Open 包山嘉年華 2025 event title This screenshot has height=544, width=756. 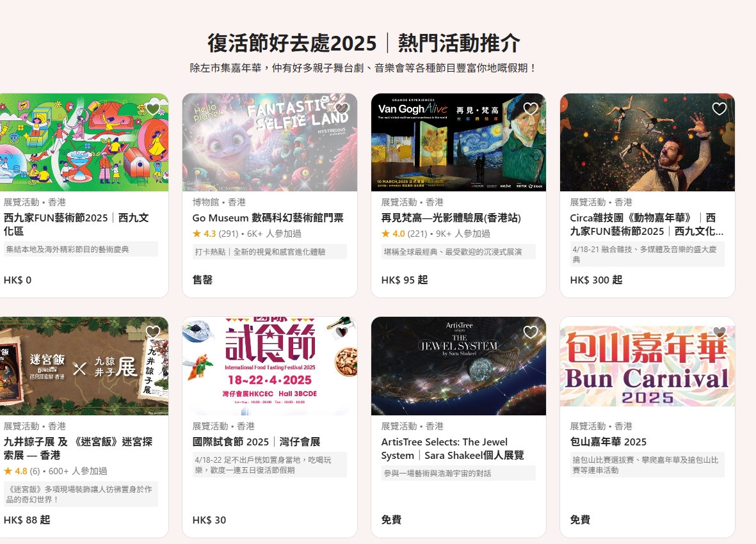click(x=608, y=442)
